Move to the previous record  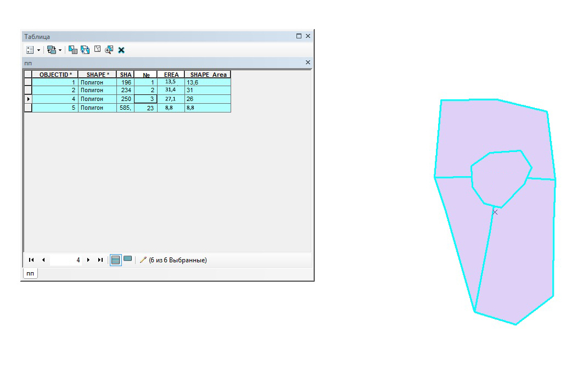coord(43,260)
